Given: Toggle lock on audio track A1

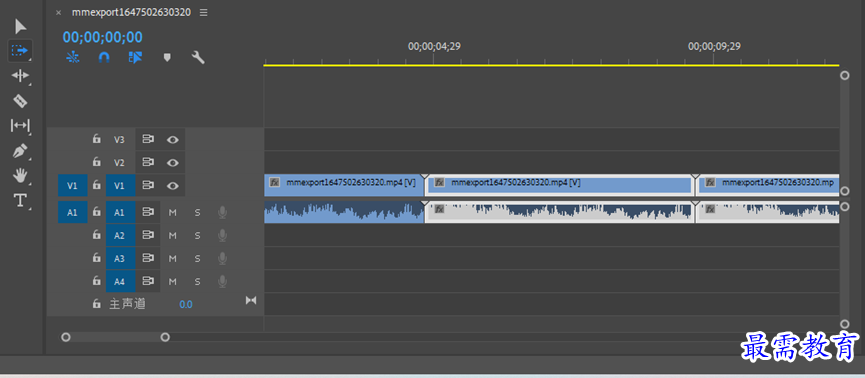Looking at the screenshot, I should click(x=97, y=212).
